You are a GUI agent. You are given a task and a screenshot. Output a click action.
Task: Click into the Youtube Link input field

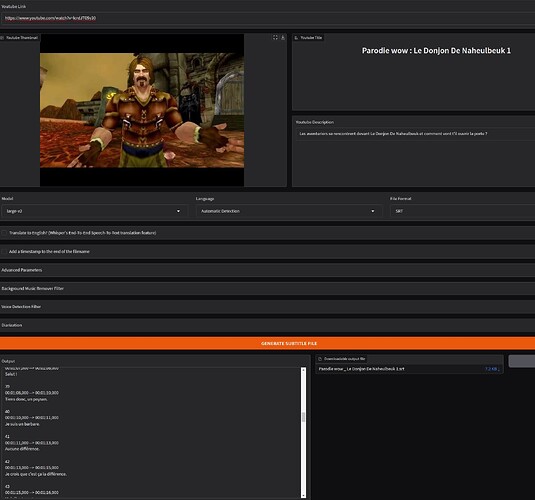268,18
